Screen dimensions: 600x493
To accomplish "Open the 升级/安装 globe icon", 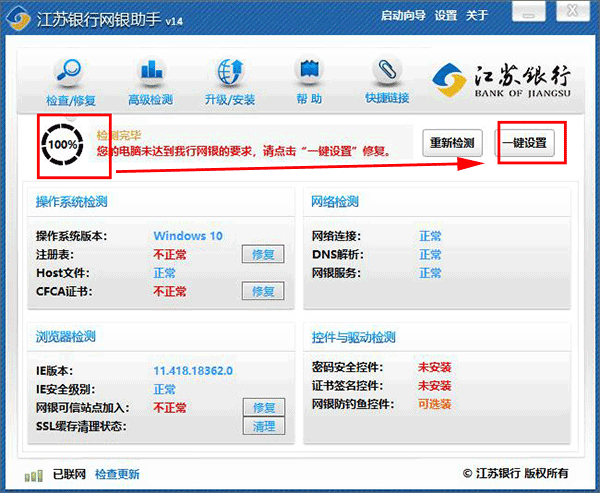I will [230, 71].
